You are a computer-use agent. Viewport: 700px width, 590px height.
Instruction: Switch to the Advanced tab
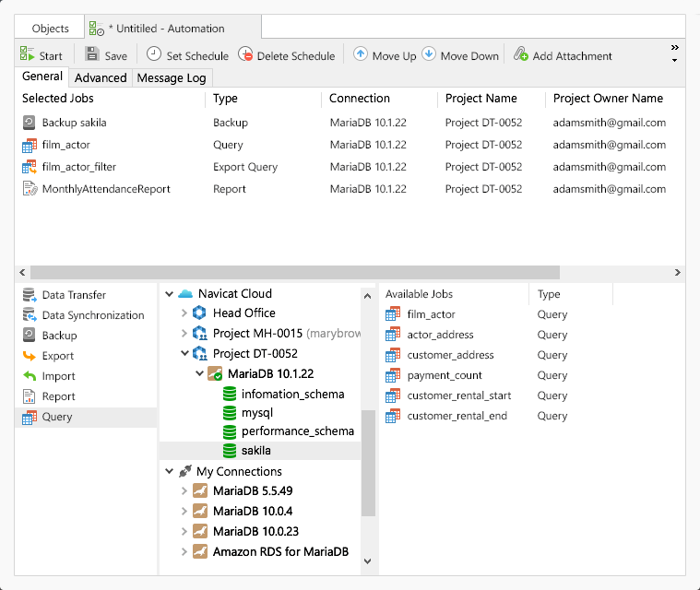pyautogui.click(x=101, y=78)
